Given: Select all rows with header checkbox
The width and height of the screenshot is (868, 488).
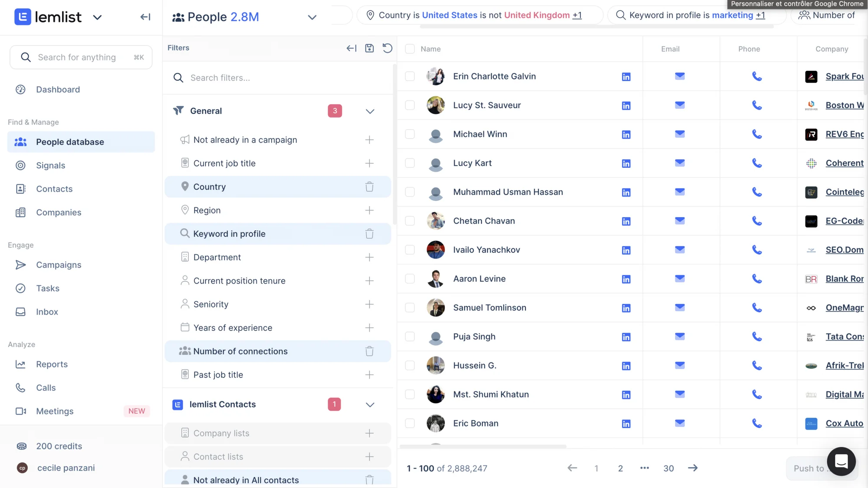Looking at the screenshot, I should [410, 49].
